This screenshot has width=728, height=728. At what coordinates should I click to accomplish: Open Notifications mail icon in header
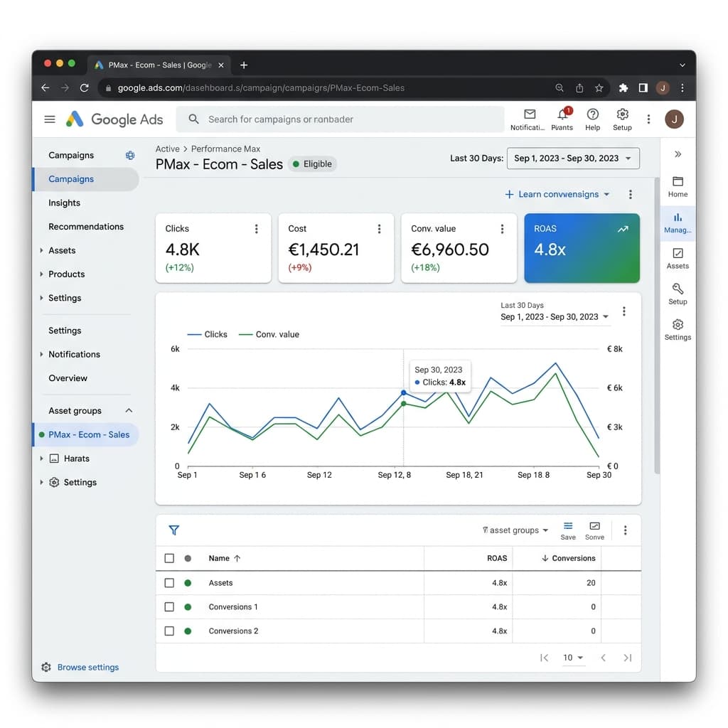click(529, 114)
